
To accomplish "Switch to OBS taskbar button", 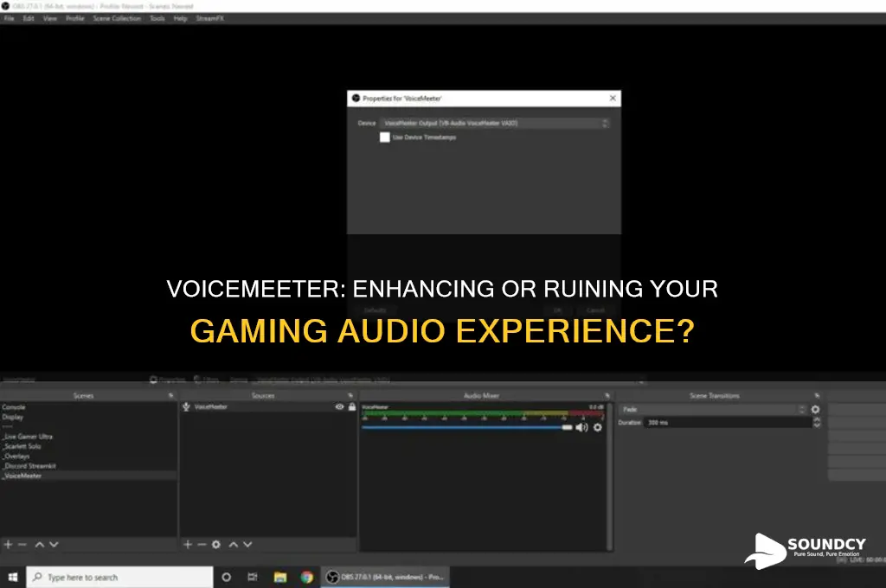I will coord(386,578).
